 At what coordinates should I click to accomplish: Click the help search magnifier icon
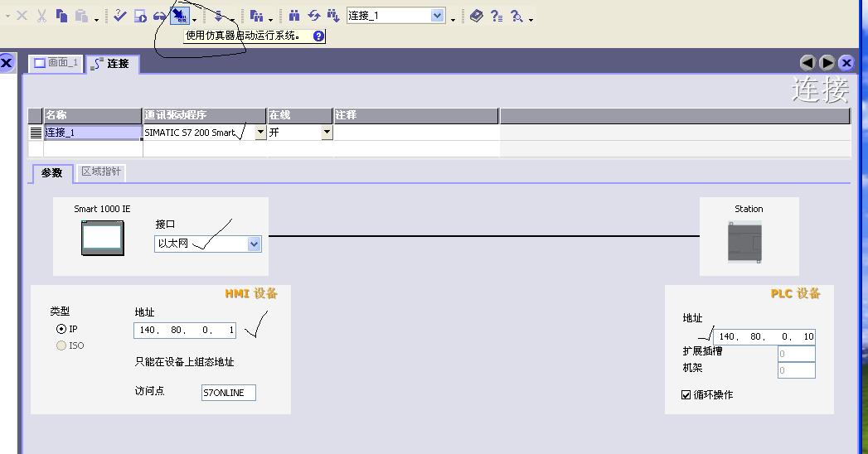point(516,16)
